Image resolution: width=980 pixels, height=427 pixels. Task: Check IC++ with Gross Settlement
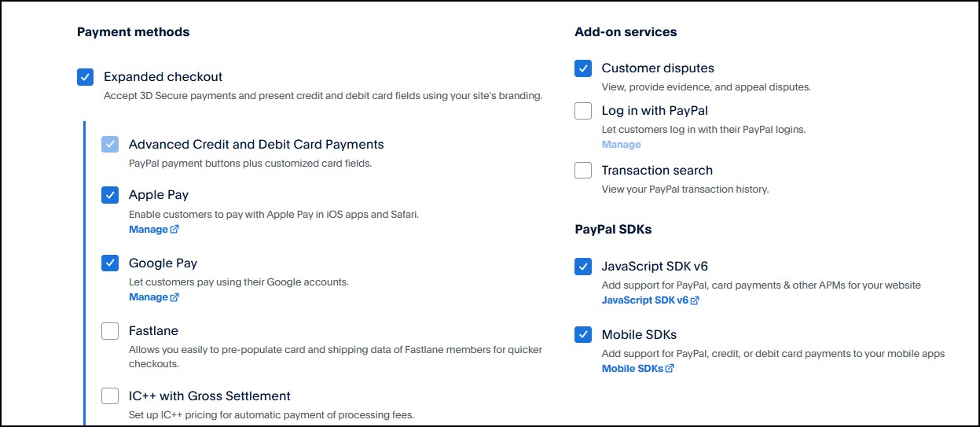click(110, 396)
